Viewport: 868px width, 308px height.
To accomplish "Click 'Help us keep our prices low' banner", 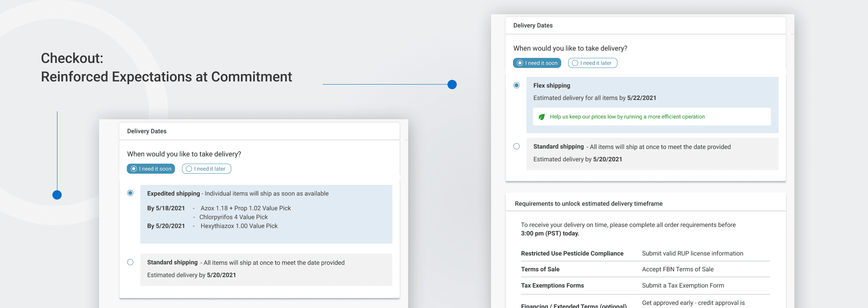I will click(x=652, y=117).
